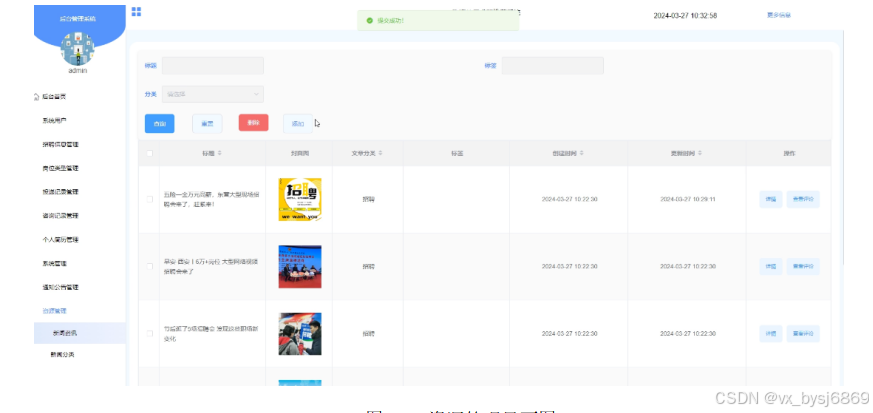This screenshot has height=413, width=873.
Task: Click the green check icon in the success toast
Action: point(369,21)
